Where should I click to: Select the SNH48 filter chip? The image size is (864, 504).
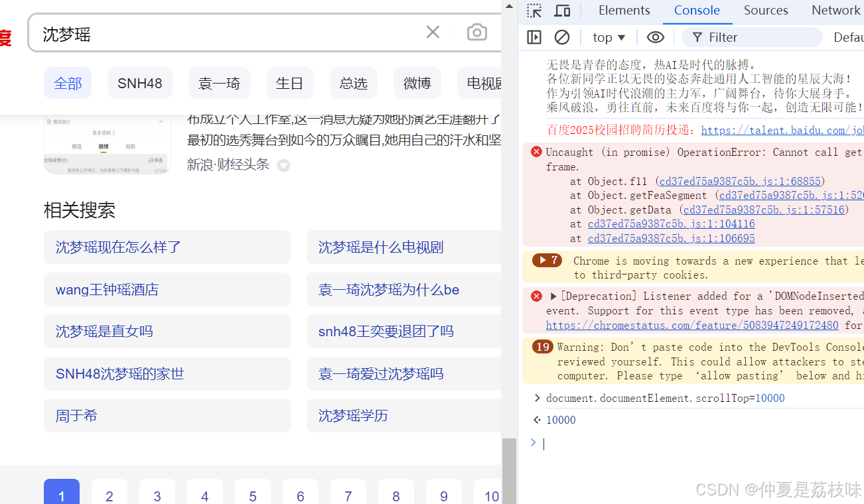point(140,84)
